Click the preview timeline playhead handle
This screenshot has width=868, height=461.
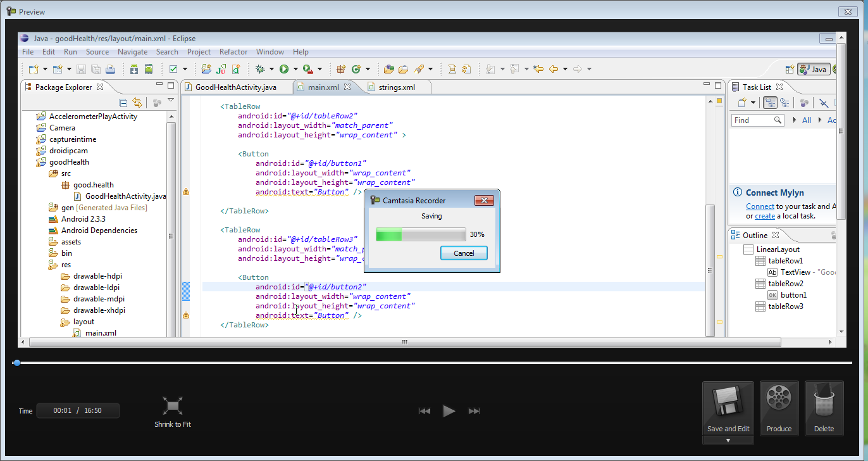pyautogui.click(x=16, y=363)
